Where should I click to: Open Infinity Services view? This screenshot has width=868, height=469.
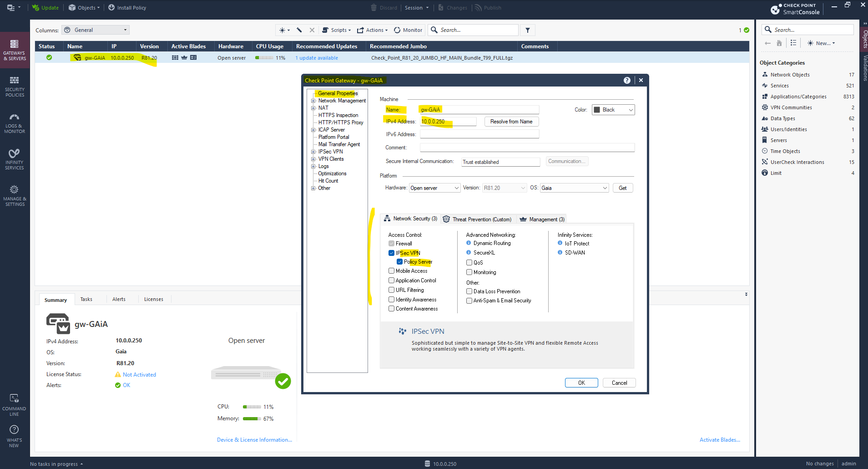tap(15, 159)
